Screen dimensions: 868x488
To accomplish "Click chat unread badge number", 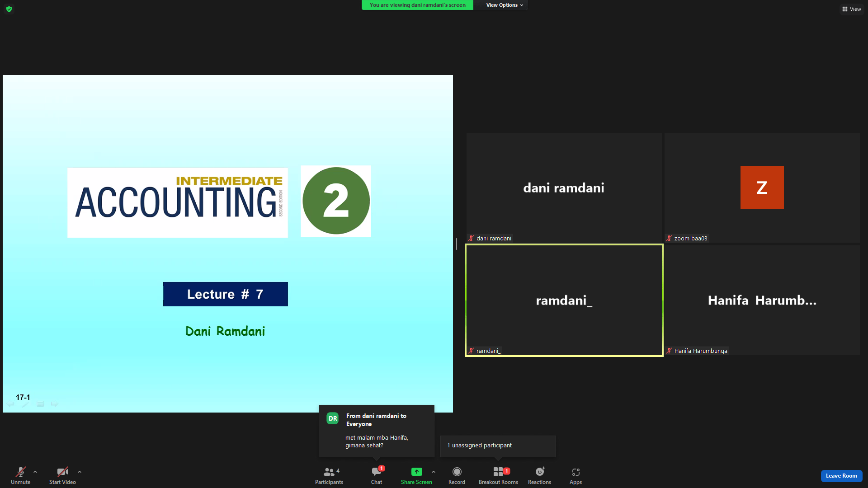I will 382,469.
